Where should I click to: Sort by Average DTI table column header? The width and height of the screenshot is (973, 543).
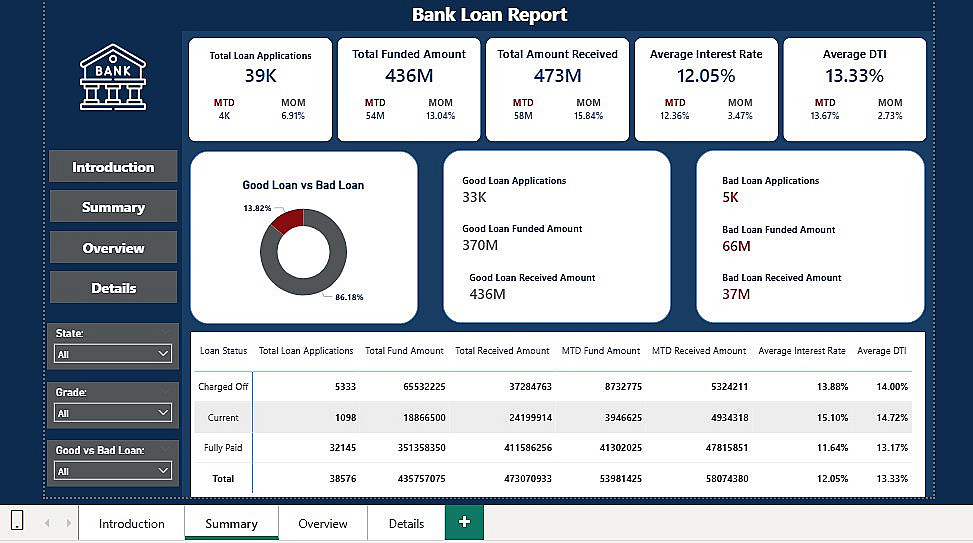pyautogui.click(x=882, y=351)
